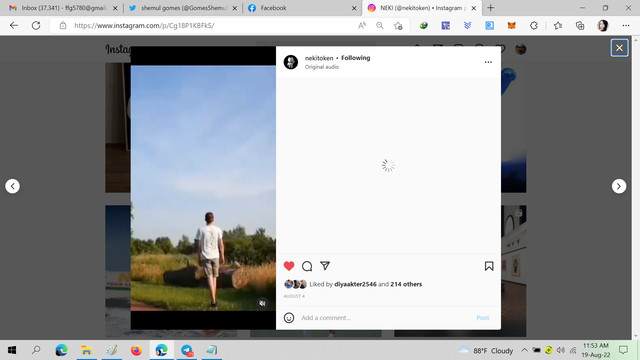Show hidden system tray icons
The image size is (640, 360).
coord(524,350)
